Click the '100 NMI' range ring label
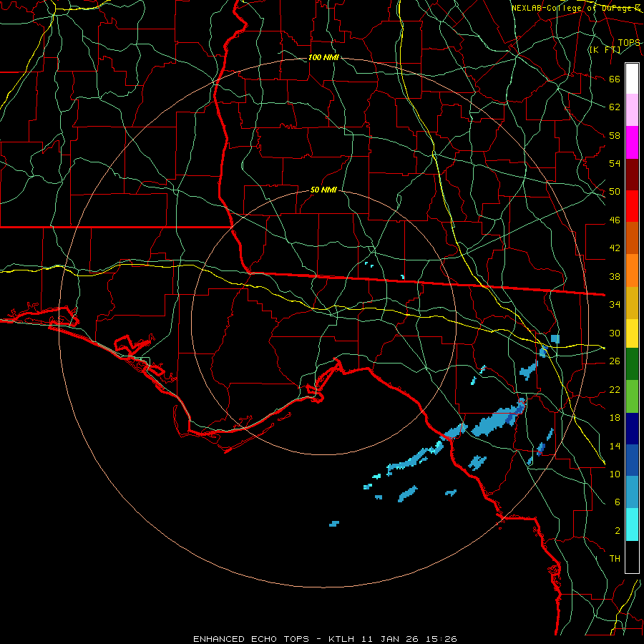The height and width of the screenshot is (644, 644). [x=323, y=57]
